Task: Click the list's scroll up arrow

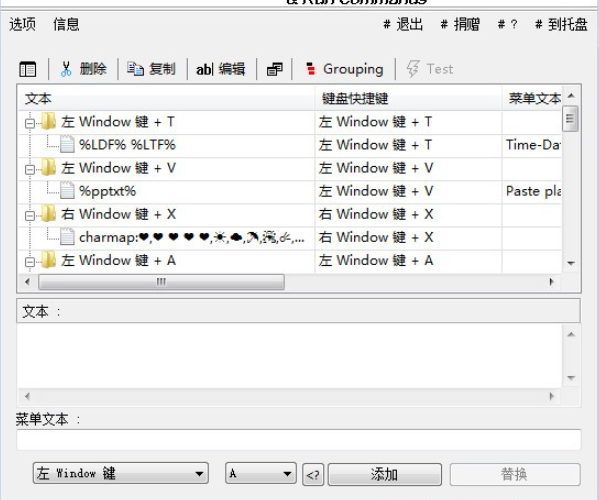Action: tap(571, 95)
